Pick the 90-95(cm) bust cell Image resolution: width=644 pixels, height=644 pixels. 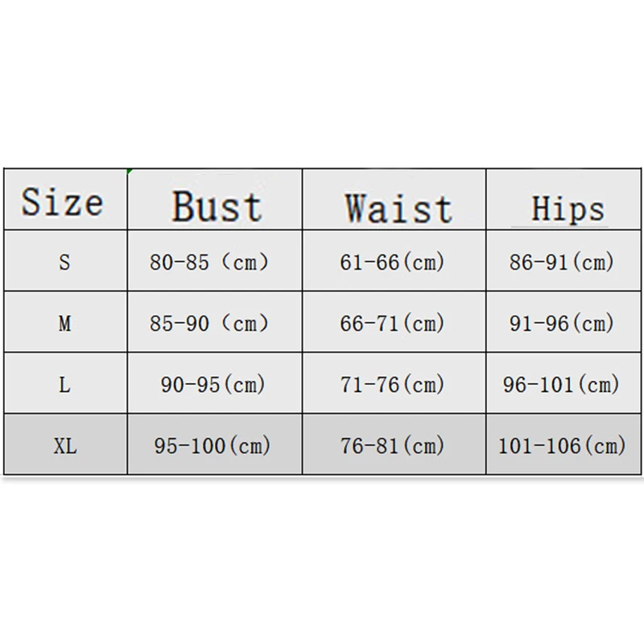pos(213,384)
